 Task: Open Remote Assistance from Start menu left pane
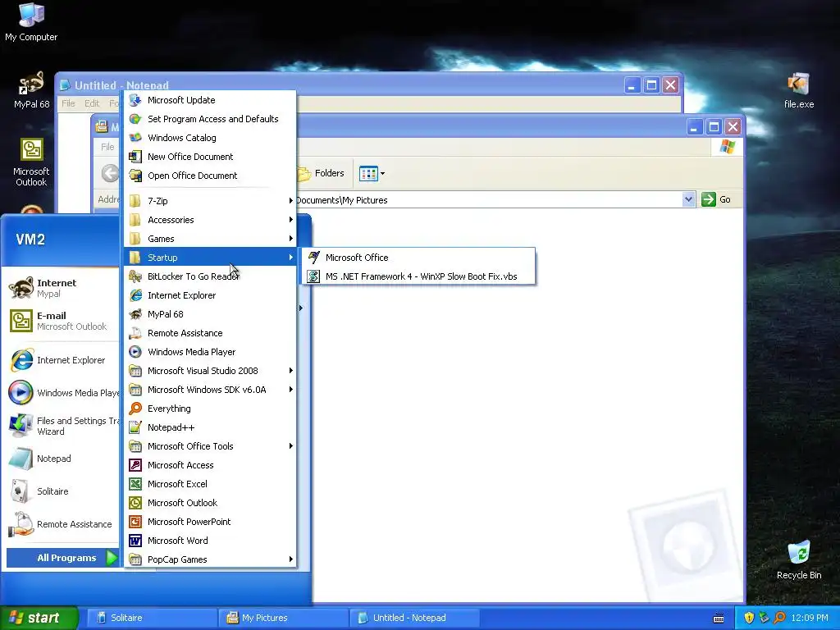(62, 524)
